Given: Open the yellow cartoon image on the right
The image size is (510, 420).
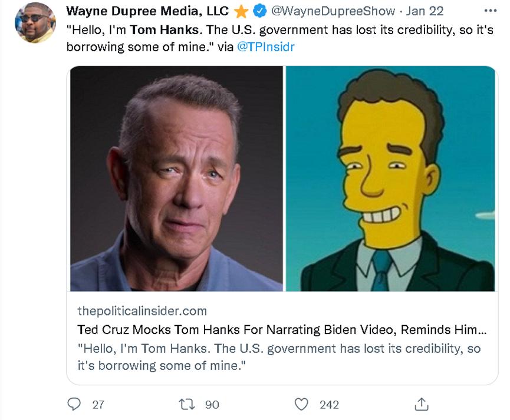Looking at the screenshot, I should pyautogui.click(x=390, y=178).
